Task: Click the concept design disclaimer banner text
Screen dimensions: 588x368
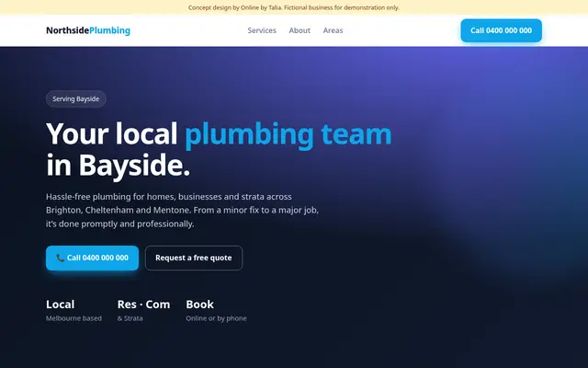Action: click(294, 7)
